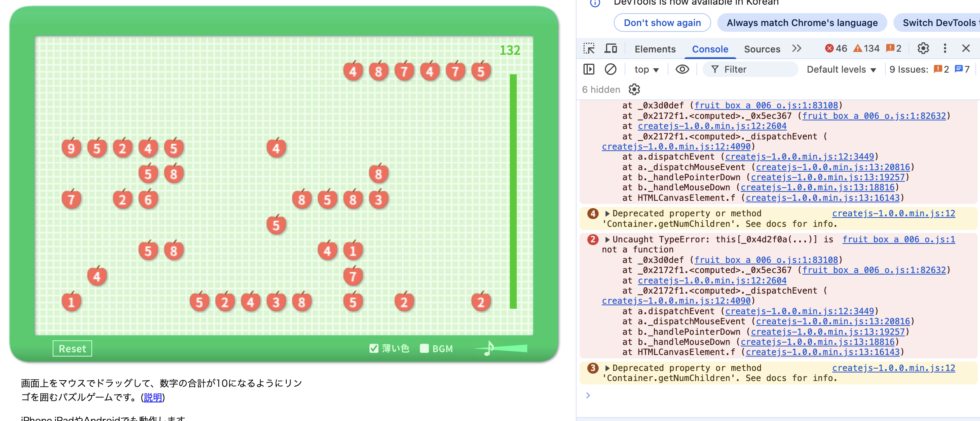This screenshot has width=980, height=421.
Task: Click the clear console icon
Action: [610, 70]
